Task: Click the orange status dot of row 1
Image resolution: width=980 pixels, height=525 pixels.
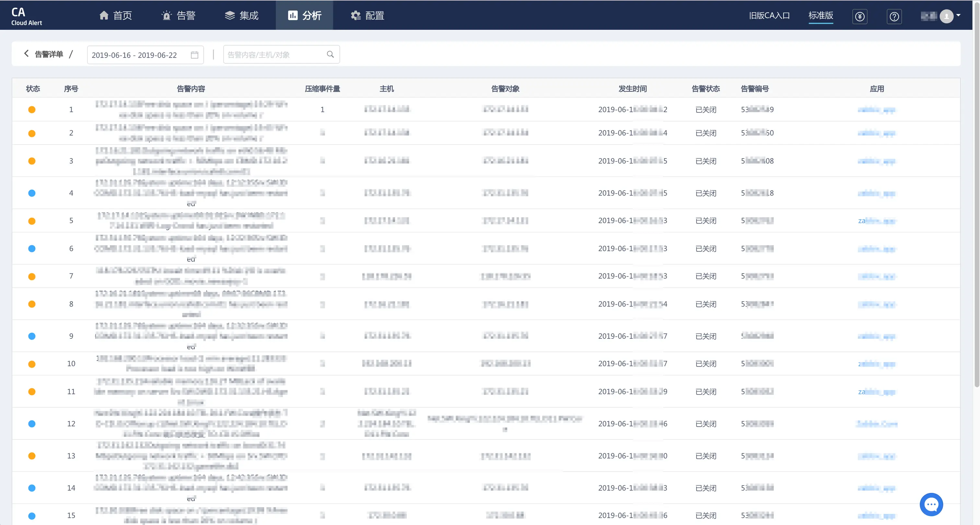Action: point(32,110)
